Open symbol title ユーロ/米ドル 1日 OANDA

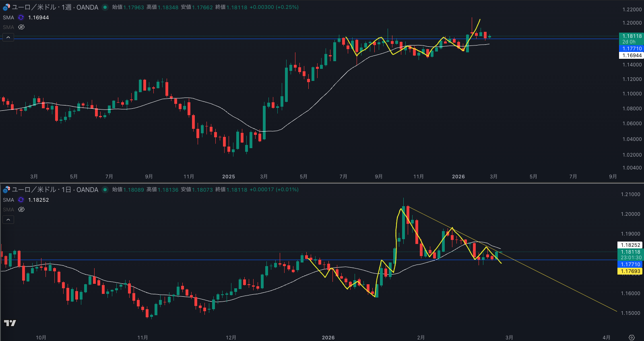55,190
